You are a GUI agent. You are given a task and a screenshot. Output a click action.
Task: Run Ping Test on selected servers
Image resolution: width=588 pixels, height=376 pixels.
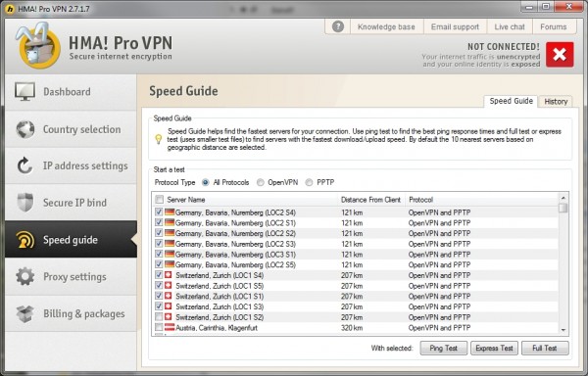click(x=443, y=348)
